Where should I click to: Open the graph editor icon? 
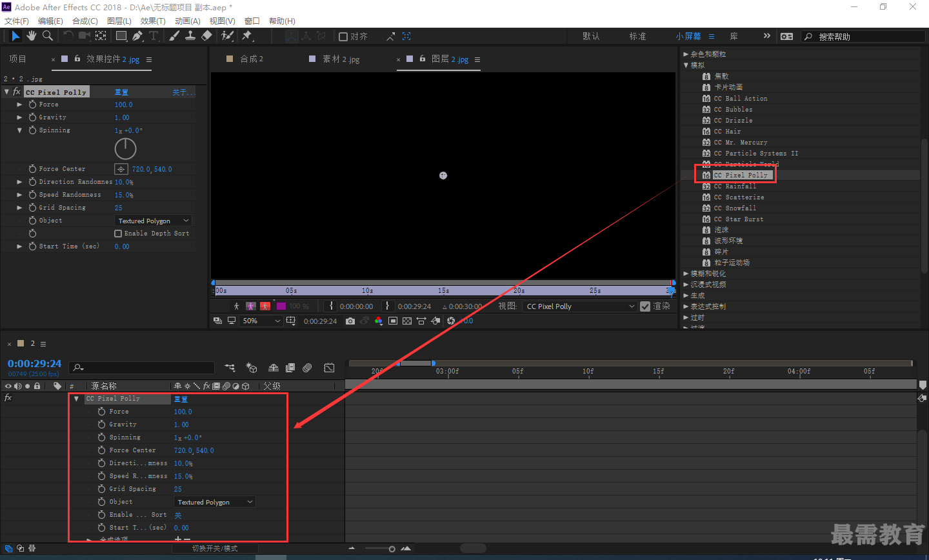click(x=329, y=368)
